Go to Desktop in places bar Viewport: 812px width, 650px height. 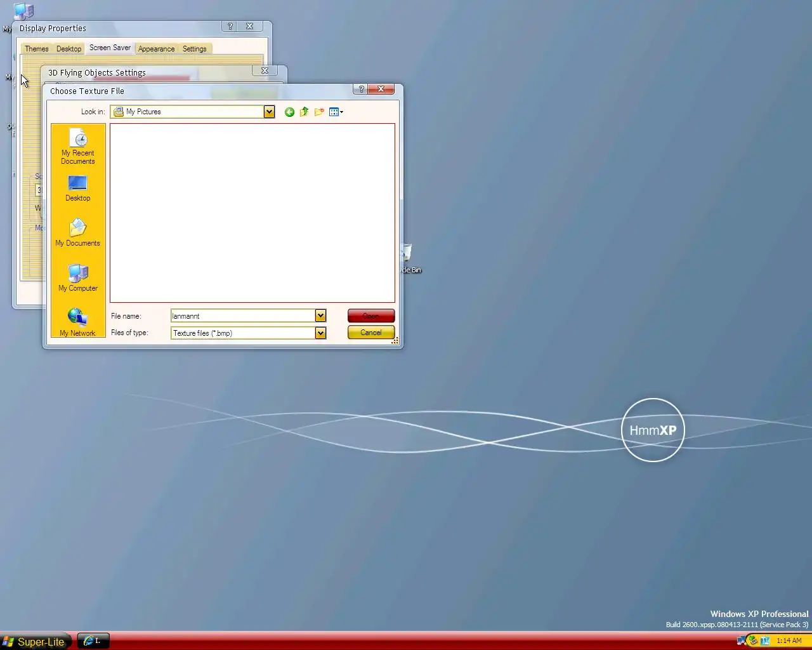[x=78, y=189]
